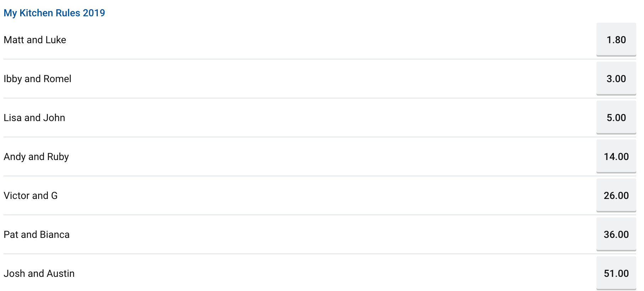
Task: Click the Josh and Austin row label
Action: pyautogui.click(x=39, y=274)
